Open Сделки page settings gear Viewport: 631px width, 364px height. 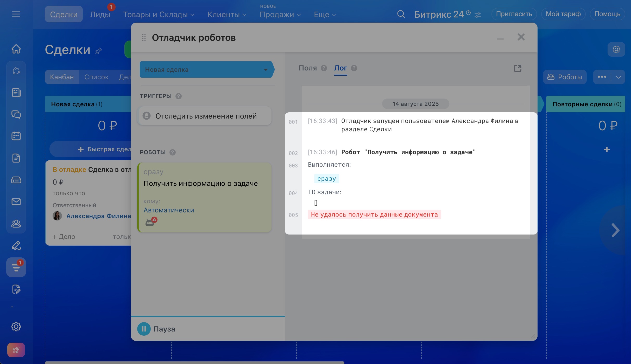click(x=616, y=49)
